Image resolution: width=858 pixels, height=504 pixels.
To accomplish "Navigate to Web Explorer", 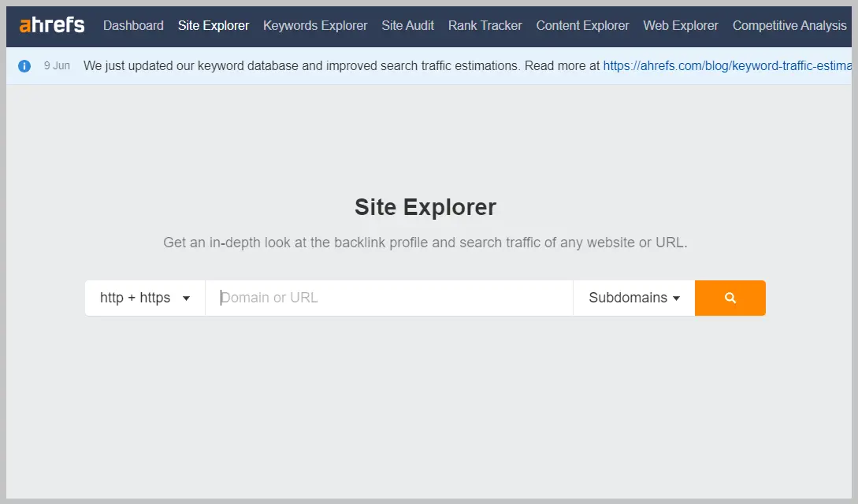I will (x=680, y=26).
